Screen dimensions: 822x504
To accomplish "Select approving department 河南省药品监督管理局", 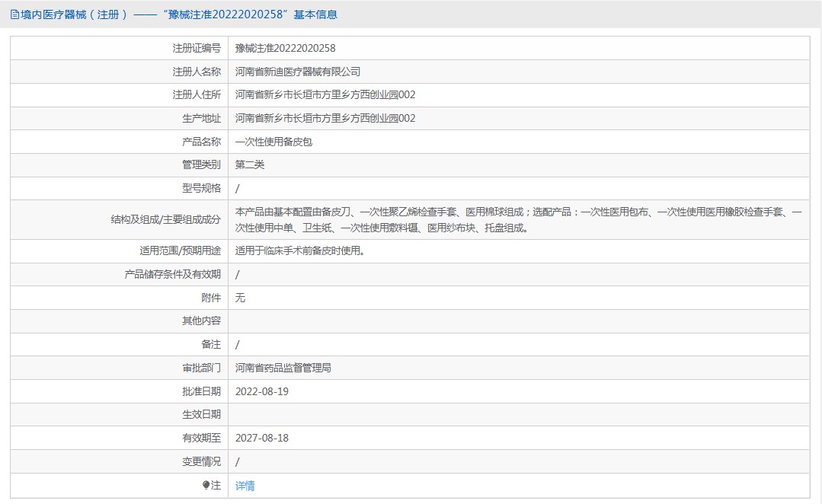I will pyautogui.click(x=283, y=368).
